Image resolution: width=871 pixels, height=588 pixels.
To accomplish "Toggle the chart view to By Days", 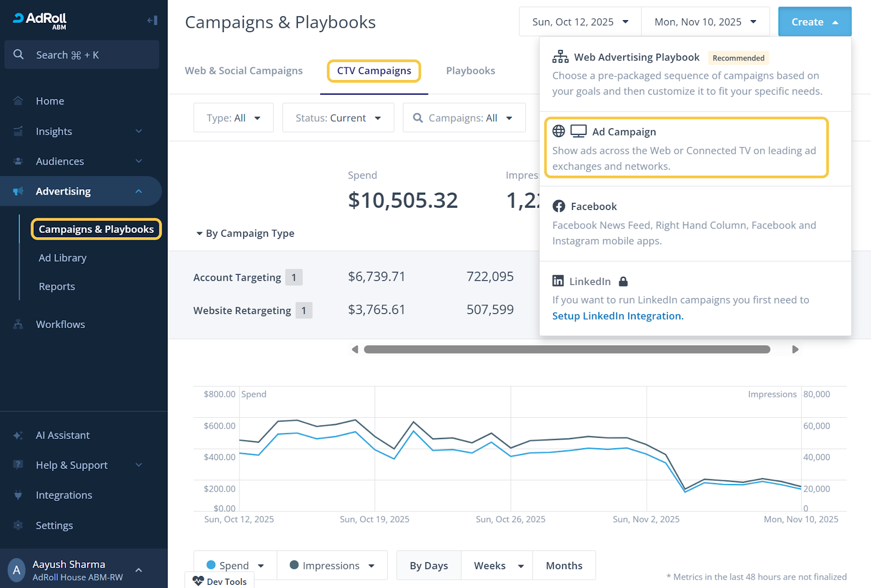I will pyautogui.click(x=428, y=566).
